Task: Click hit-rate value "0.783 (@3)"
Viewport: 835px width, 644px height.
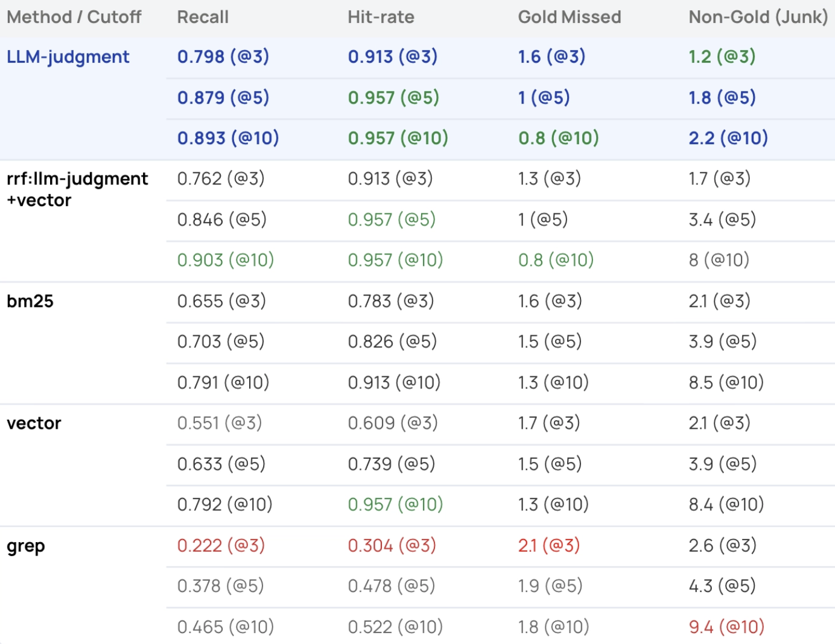Action: [x=391, y=301]
